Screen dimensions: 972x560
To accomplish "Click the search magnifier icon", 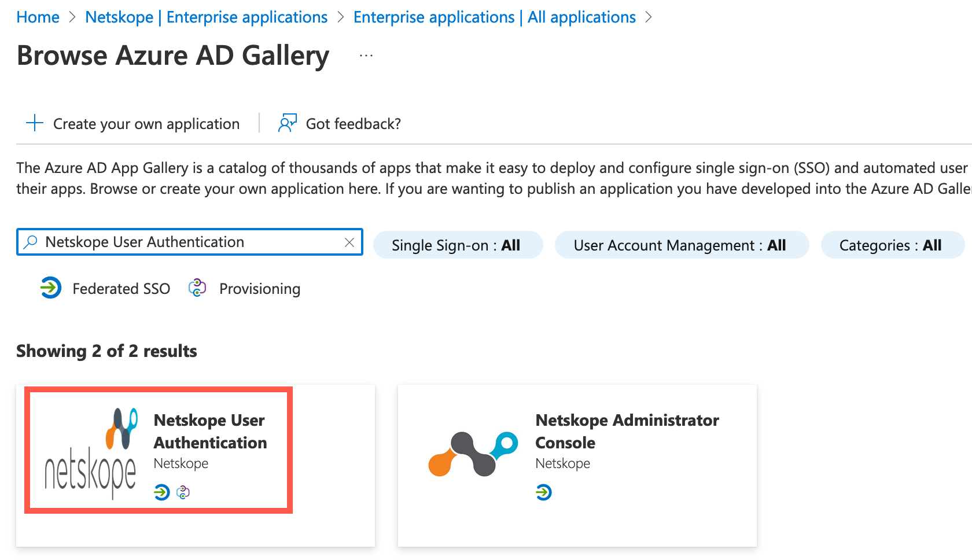I will 30,242.
